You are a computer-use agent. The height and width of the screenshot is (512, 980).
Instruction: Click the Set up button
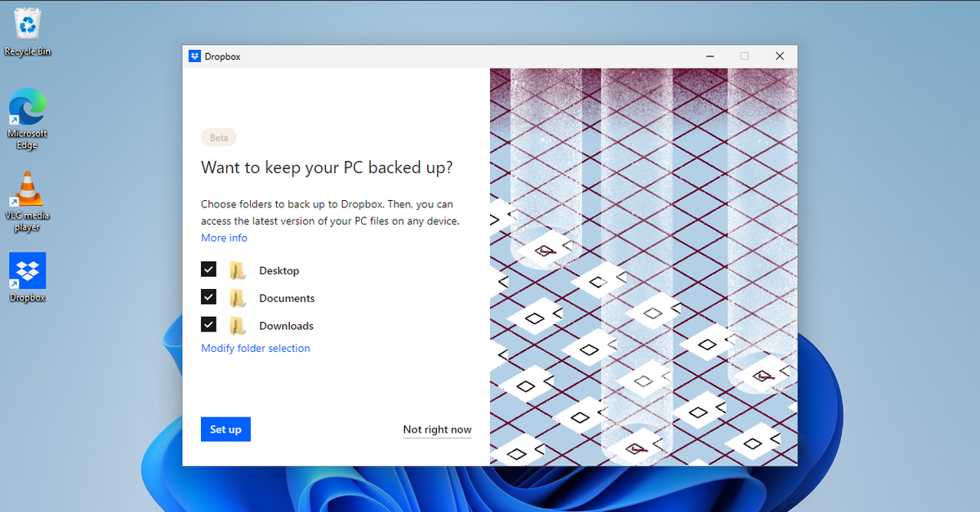click(x=225, y=430)
